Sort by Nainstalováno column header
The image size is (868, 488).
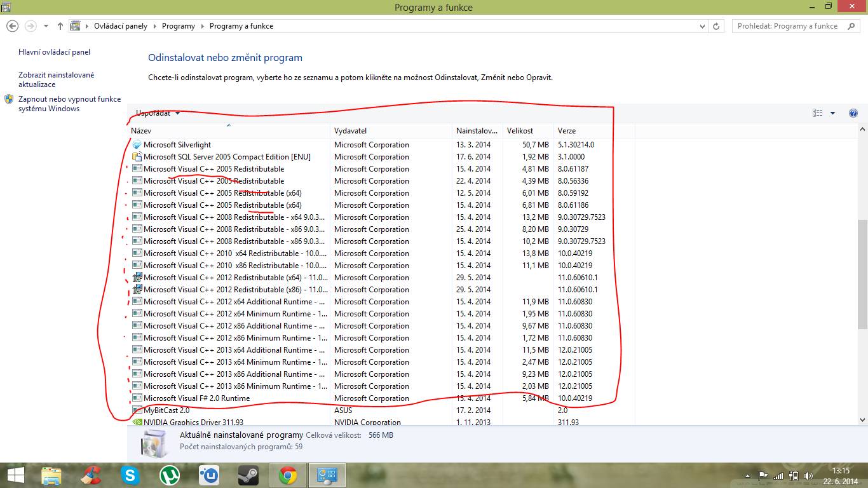pos(477,130)
